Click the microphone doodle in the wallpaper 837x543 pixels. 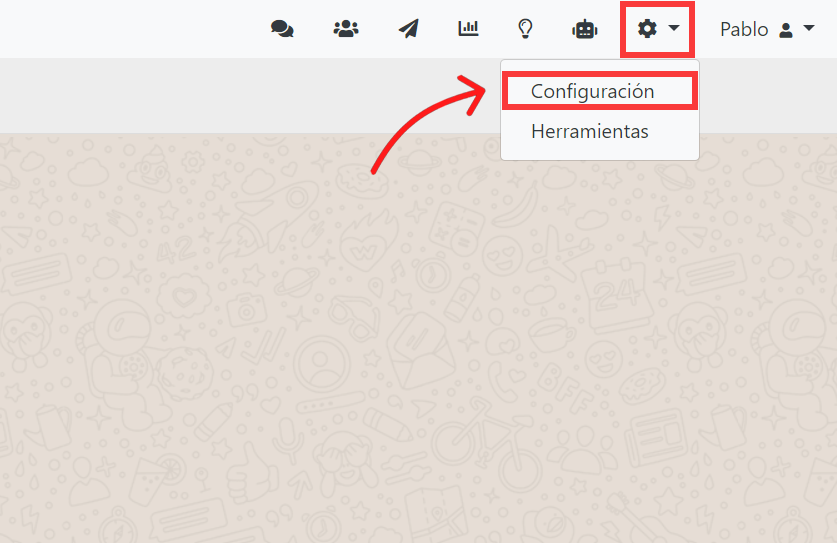click(x=288, y=436)
